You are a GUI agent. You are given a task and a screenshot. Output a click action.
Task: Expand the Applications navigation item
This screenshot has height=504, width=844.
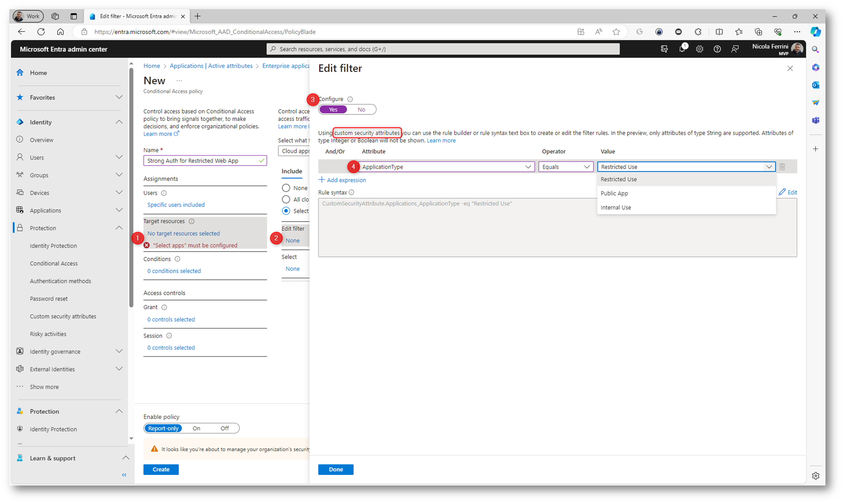coord(119,210)
